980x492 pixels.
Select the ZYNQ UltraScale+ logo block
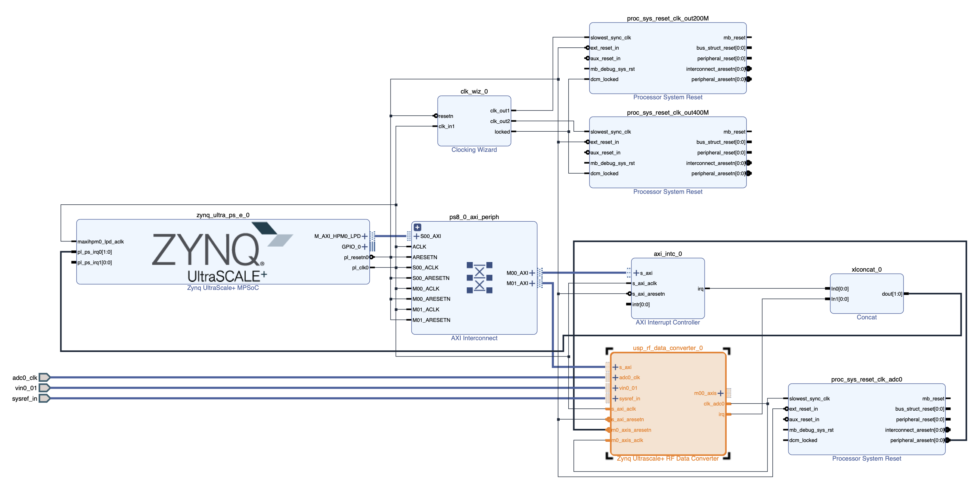(223, 252)
